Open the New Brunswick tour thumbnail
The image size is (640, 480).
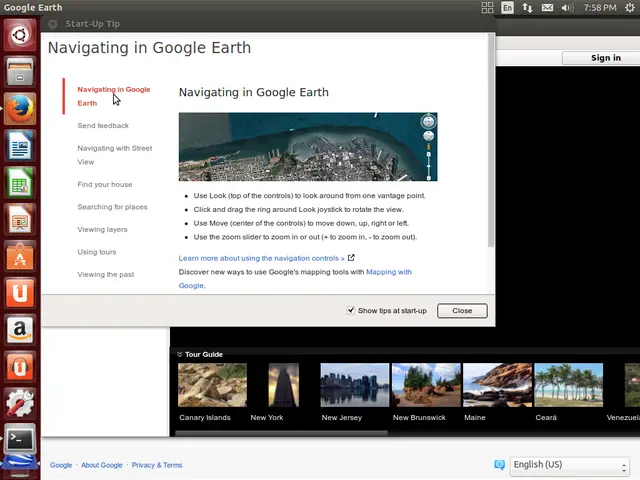(x=426, y=385)
